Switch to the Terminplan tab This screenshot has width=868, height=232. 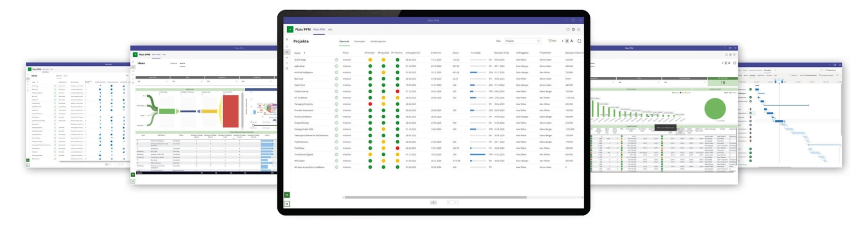[359, 42]
